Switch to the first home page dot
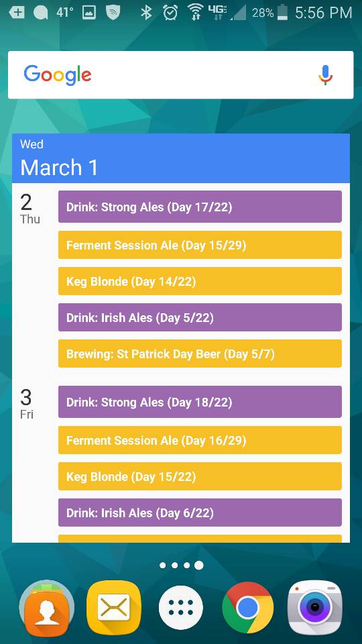Image resolution: width=362 pixels, height=644 pixels. (x=162, y=566)
